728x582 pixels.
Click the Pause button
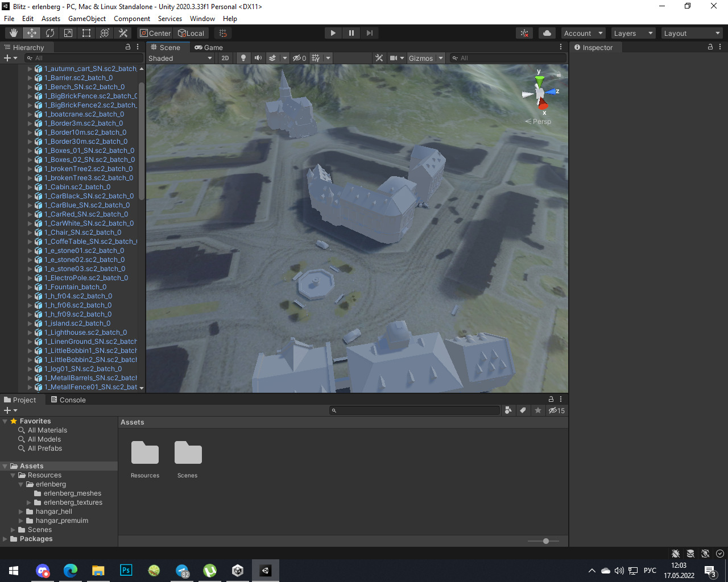(351, 33)
